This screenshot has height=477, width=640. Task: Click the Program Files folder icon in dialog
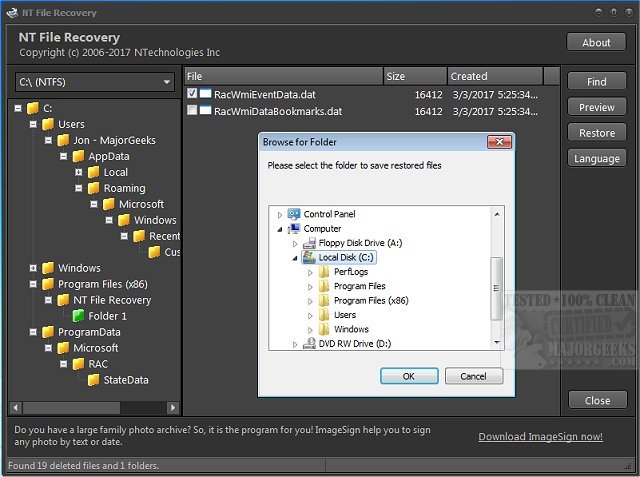[324, 286]
